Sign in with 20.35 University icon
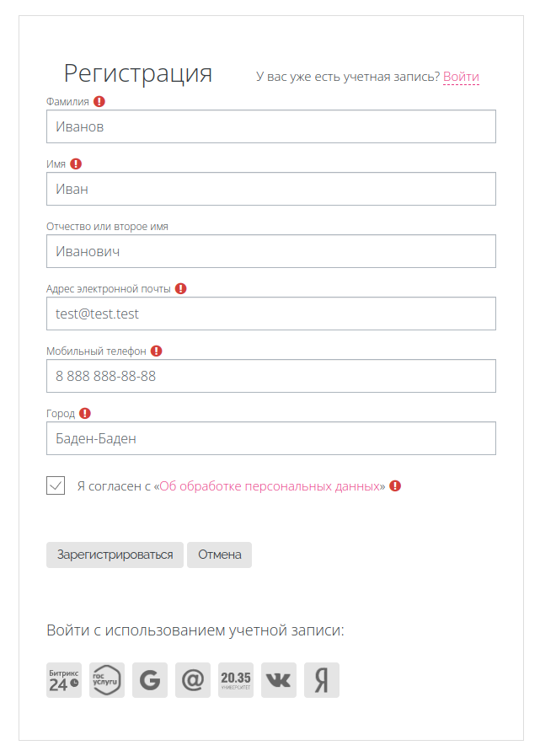540x756 pixels. click(x=236, y=680)
